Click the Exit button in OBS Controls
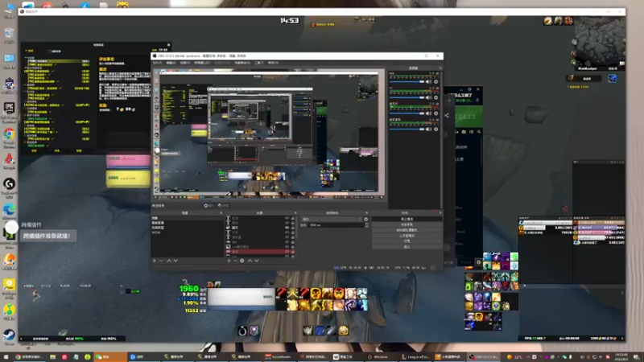Screen dimensions: 644x362 pos(407,247)
